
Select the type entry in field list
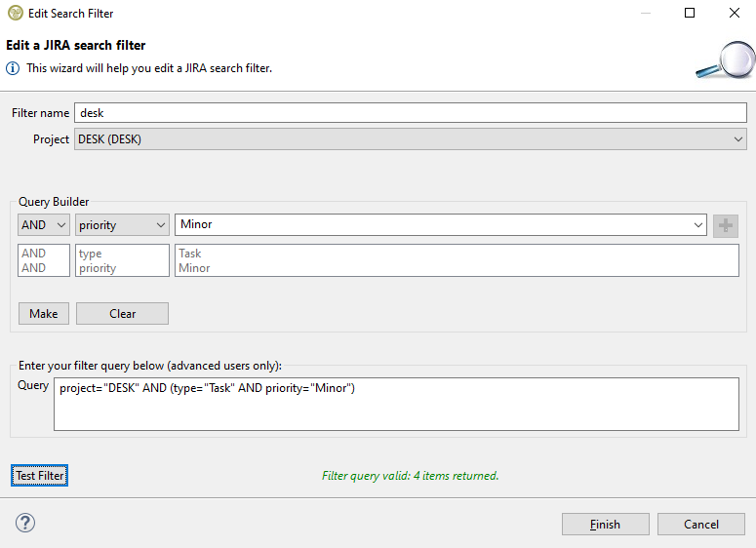click(91, 254)
